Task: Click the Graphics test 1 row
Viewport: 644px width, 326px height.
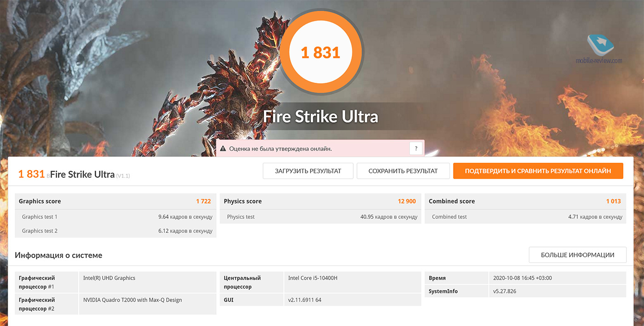Action: click(115, 217)
